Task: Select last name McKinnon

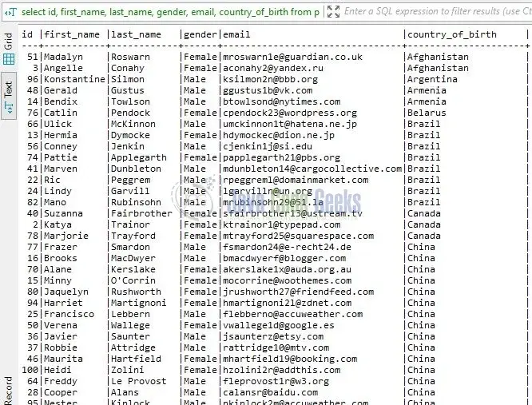Action: tap(133, 124)
